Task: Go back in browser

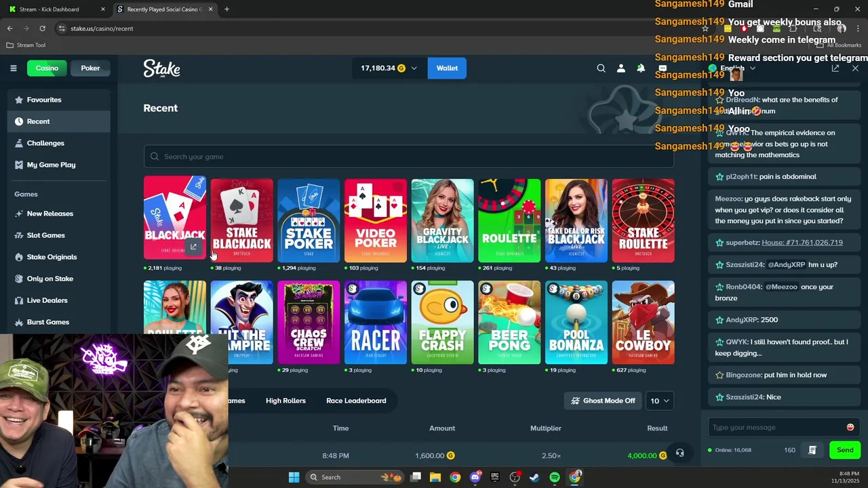Action: (x=9, y=28)
